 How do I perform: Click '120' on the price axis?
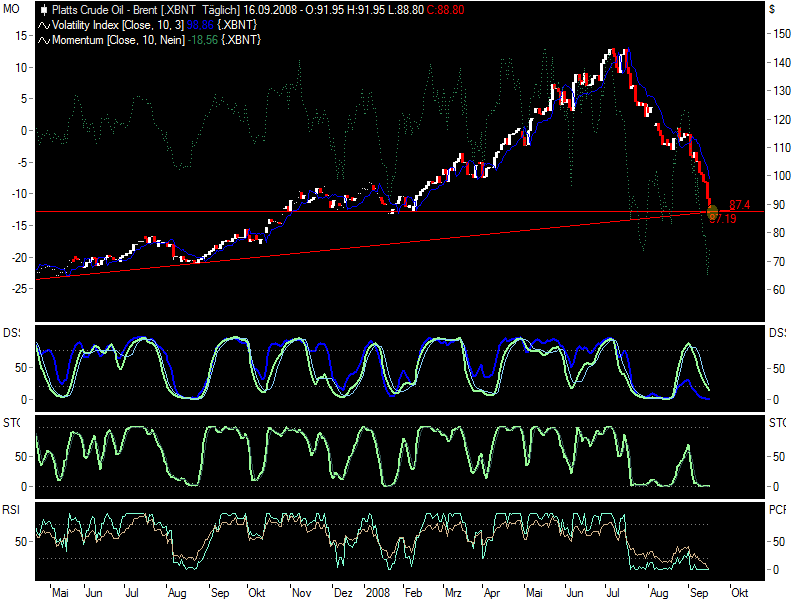pos(783,120)
